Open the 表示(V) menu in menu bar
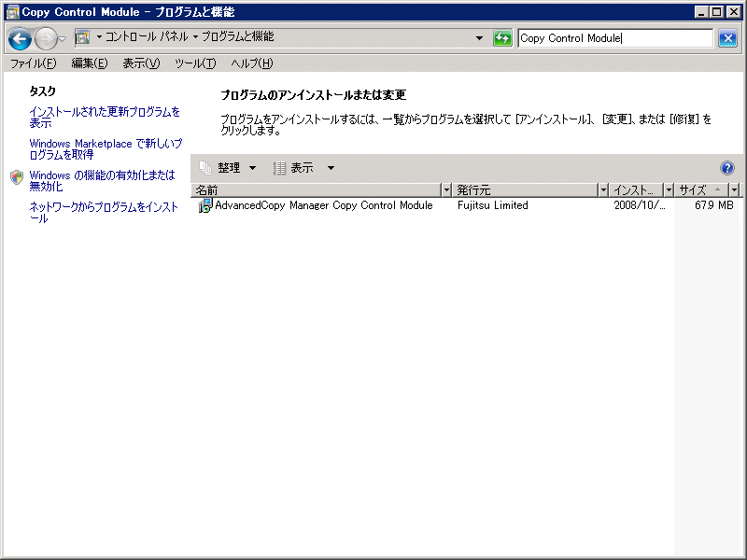 tap(141, 63)
